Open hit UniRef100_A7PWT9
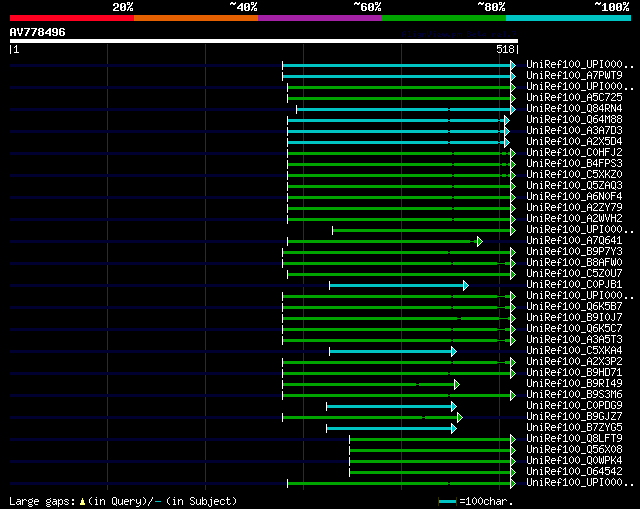 click(574, 76)
